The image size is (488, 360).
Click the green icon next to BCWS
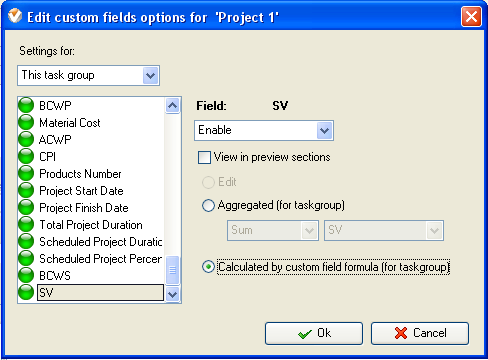[26, 275]
